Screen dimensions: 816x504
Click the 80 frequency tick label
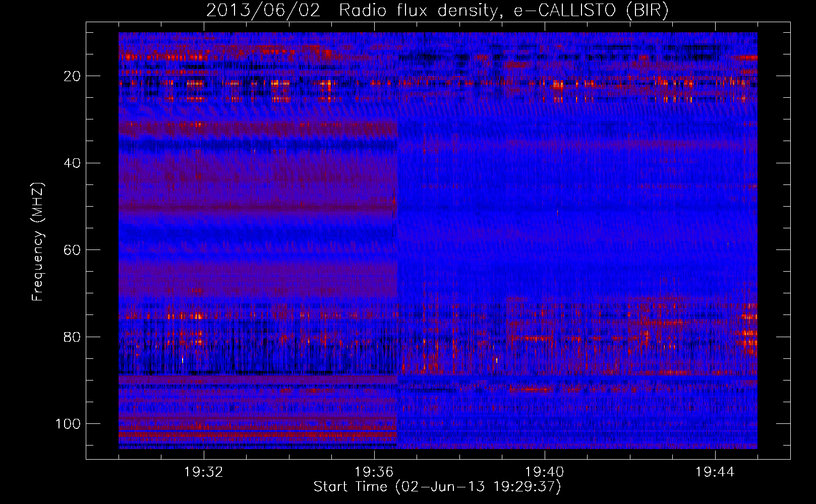(x=73, y=337)
